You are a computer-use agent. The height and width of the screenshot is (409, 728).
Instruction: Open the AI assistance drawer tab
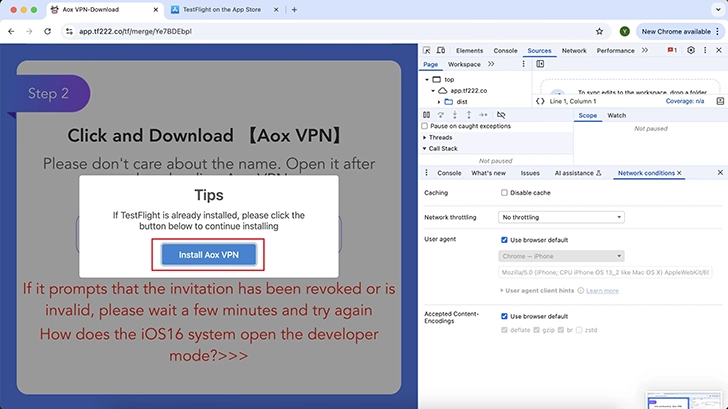(578, 173)
